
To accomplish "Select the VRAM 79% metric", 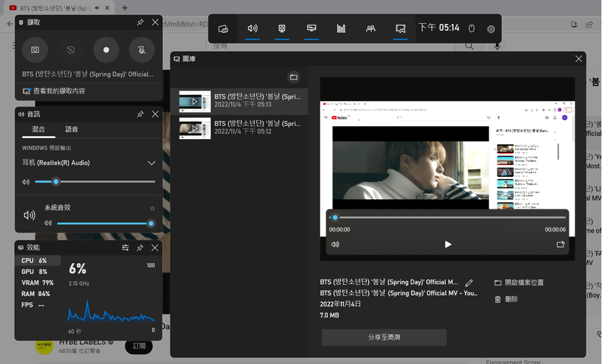I will point(38,283).
